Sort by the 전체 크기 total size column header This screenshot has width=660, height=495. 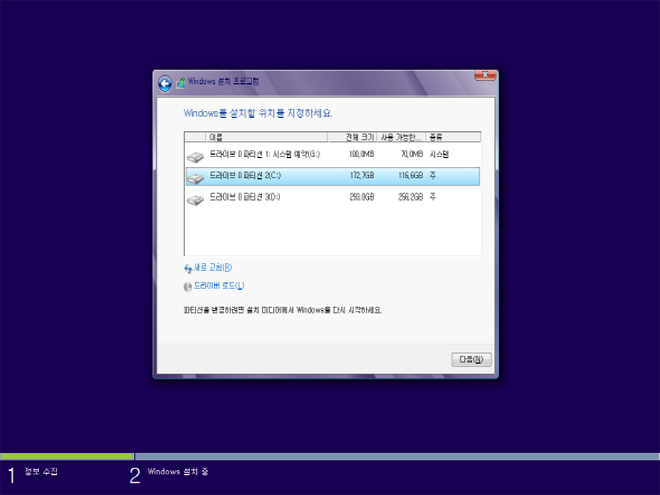tap(352, 137)
